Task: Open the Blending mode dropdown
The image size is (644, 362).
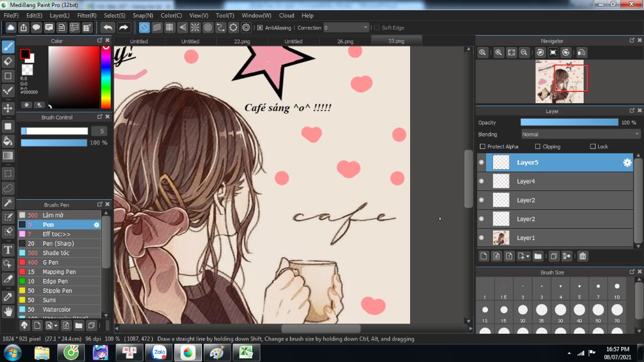Action: (580, 134)
